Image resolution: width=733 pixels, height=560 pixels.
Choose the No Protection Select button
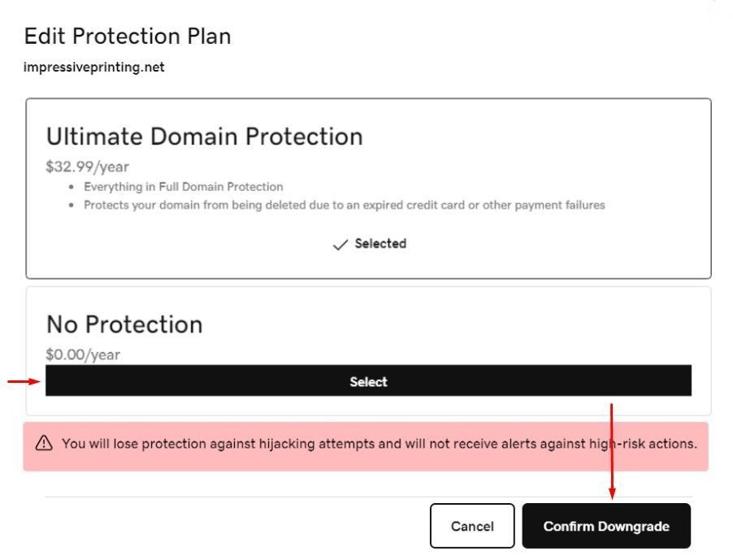[x=368, y=381]
